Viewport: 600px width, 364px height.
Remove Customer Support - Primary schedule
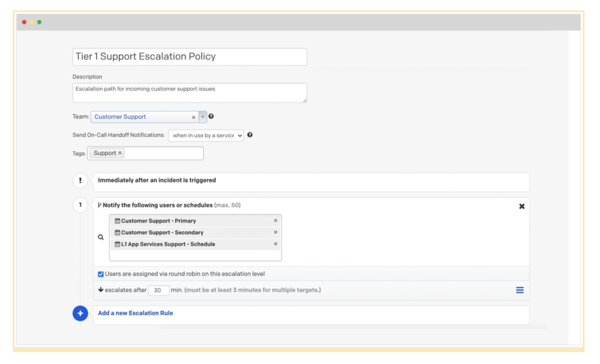275,221
